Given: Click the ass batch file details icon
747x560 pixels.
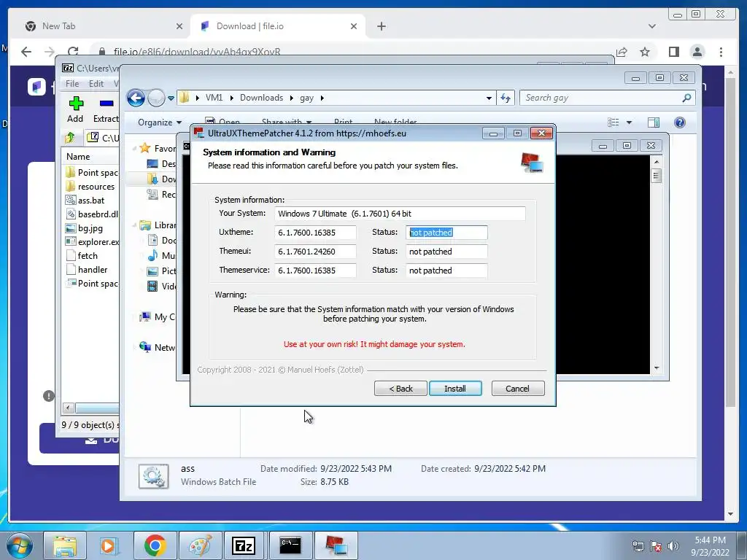Looking at the screenshot, I should click(153, 476).
